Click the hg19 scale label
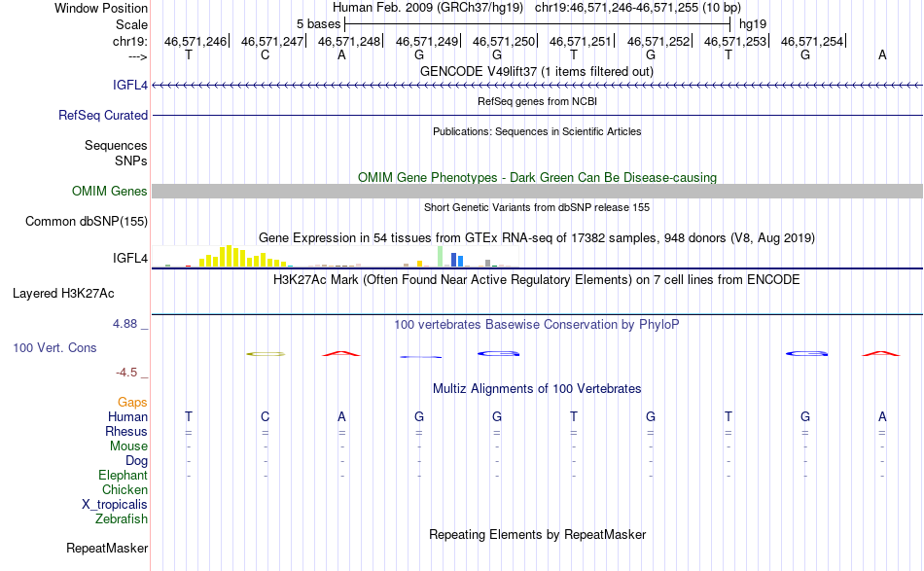Viewport: 924px width, 571px height. click(753, 24)
